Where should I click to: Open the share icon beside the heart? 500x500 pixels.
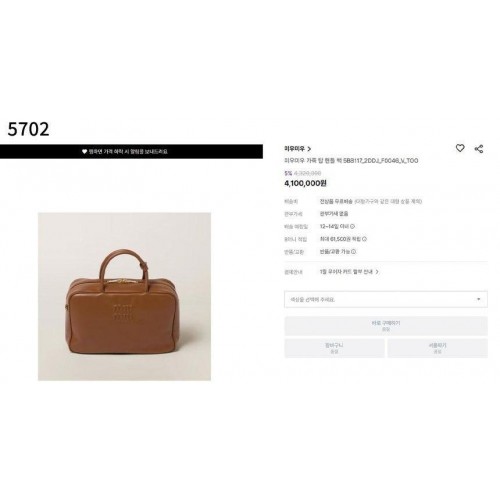[x=479, y=149]
